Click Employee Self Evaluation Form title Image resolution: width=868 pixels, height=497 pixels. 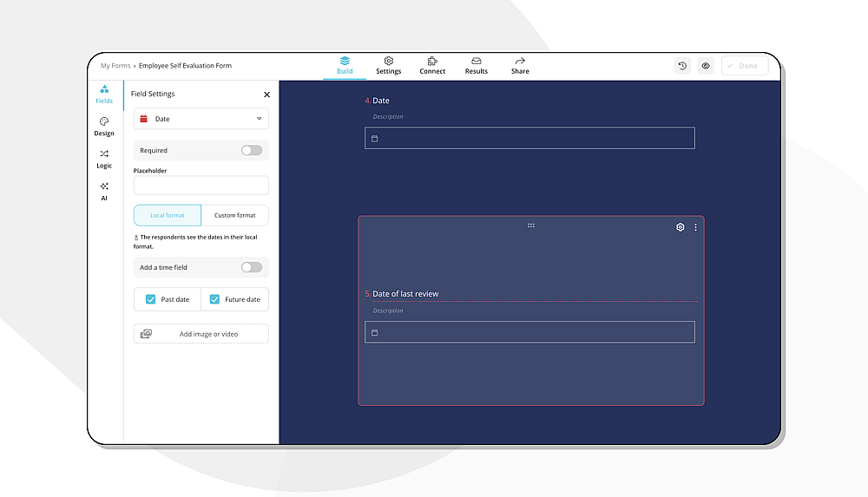(185, 65)
